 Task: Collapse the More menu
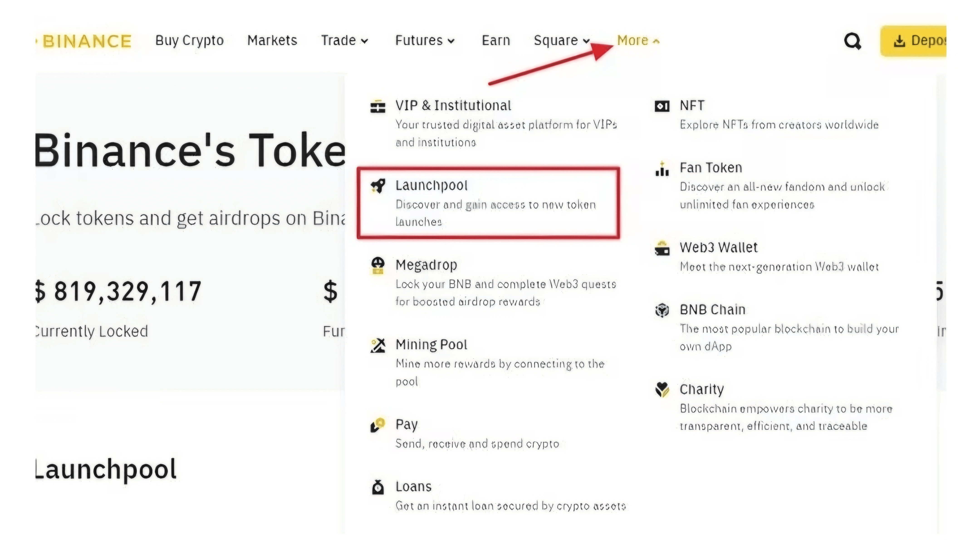click(638, 40)
